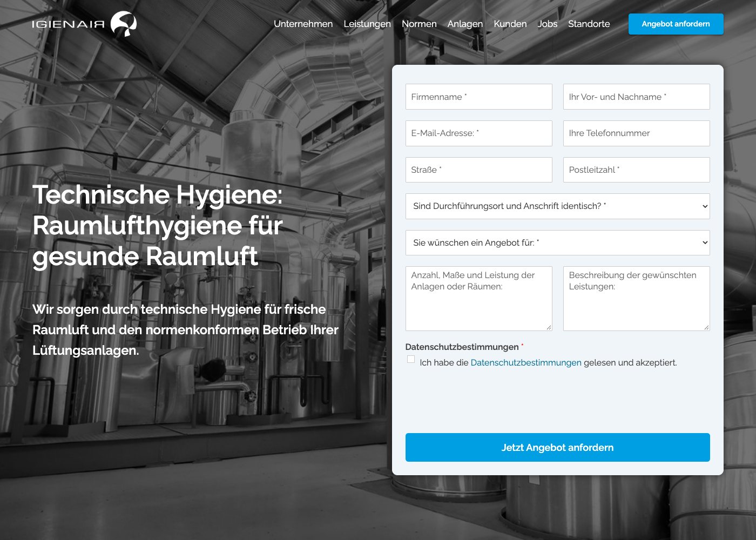Select Normen in the navigation
This screenshot has width=756, height=540.
[x=419, y=24]
